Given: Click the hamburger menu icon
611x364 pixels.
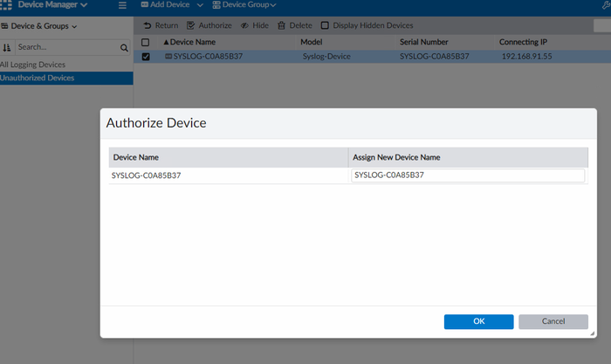Looking at the screenshot, I should tap(122, 5).
